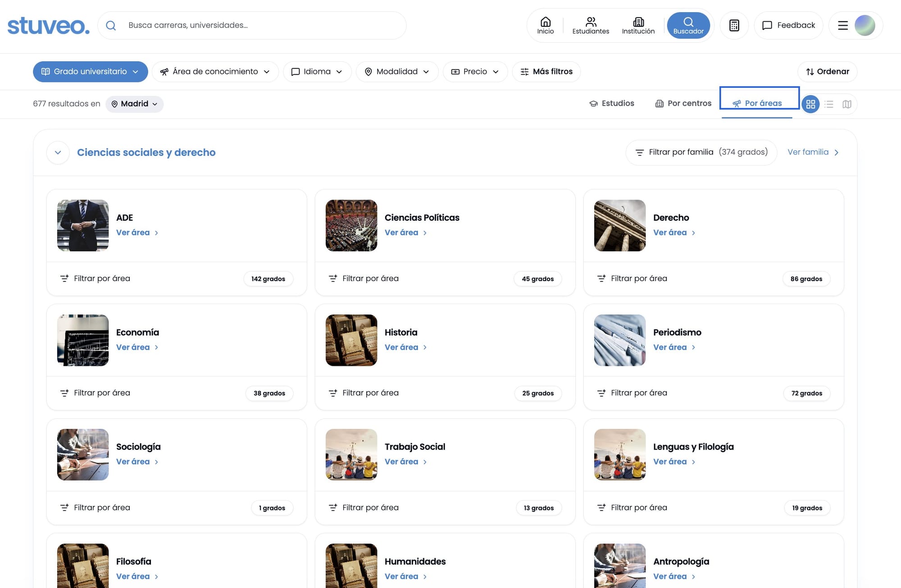Select the Por centros tab
Viewport: 901px width, 588px height.
point(683,104)
